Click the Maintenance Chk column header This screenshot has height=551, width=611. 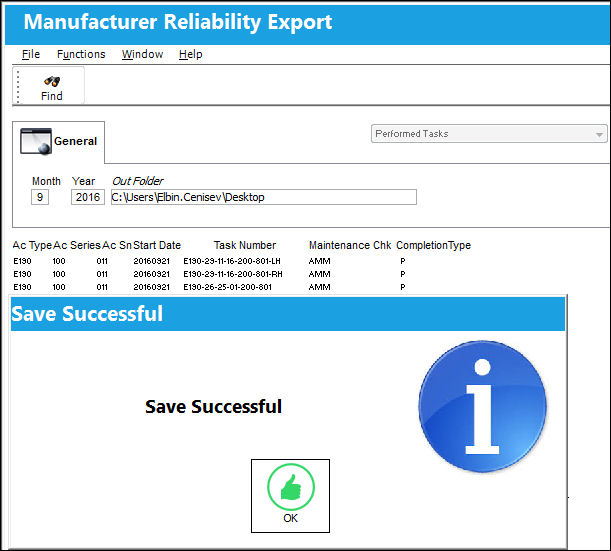click(x=350, y=245)
